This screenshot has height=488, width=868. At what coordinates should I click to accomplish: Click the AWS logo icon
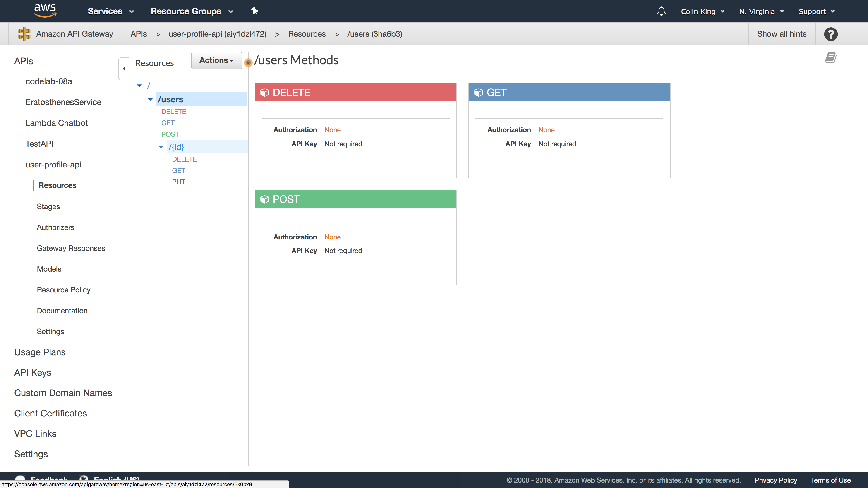[x=45, y=11]
